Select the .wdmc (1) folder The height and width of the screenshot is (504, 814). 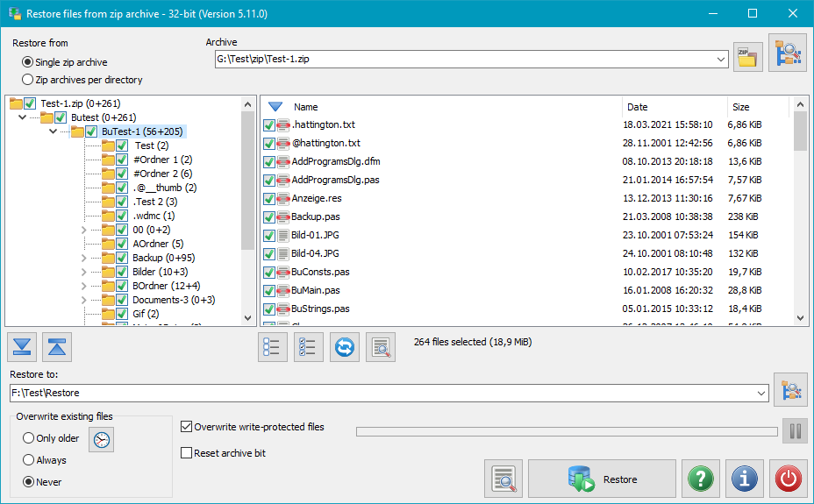point(154,215)
